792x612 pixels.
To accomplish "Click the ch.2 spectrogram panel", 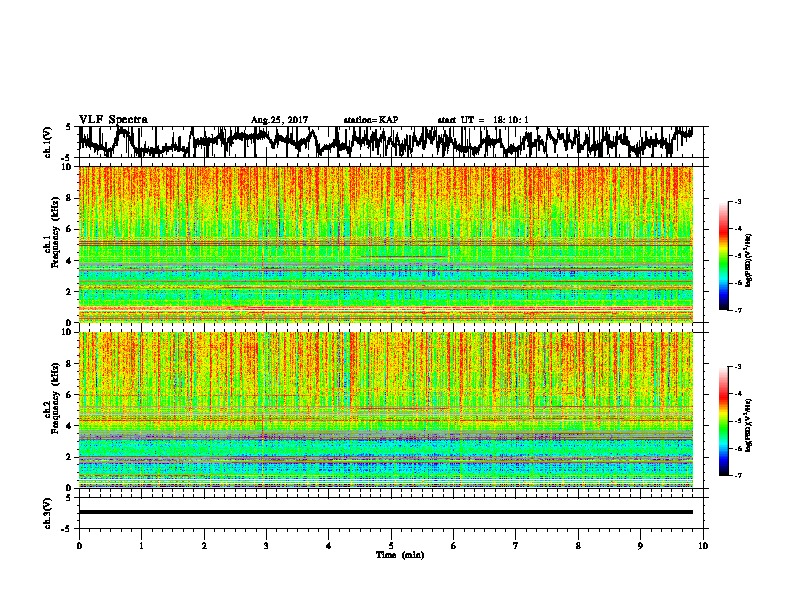I will (x=386, y=410).
